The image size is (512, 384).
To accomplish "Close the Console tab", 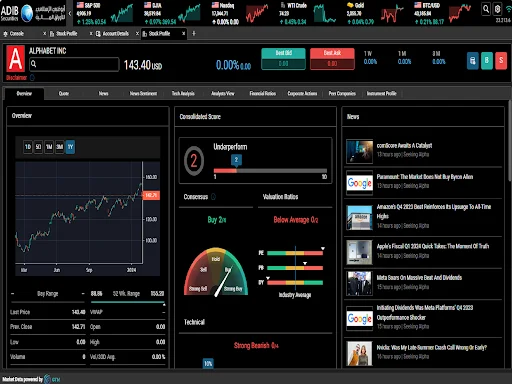I will click(x=45, y=34).
